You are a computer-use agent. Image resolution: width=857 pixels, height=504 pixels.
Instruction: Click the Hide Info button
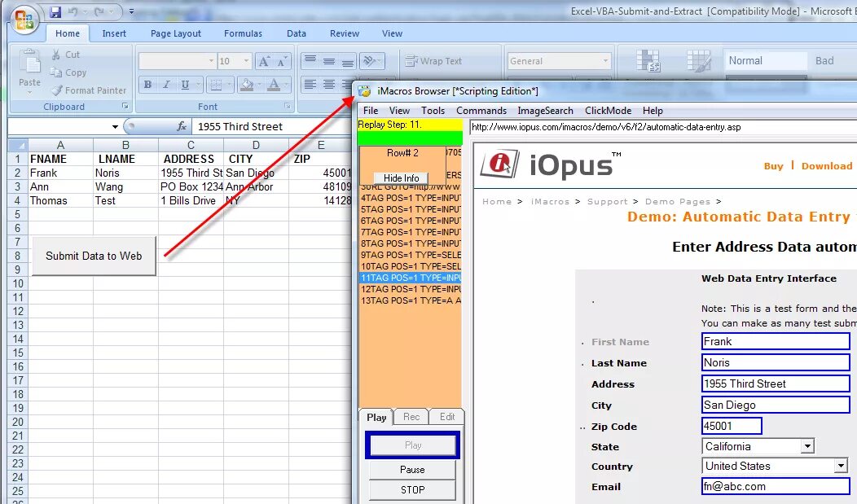pos(401,178)
